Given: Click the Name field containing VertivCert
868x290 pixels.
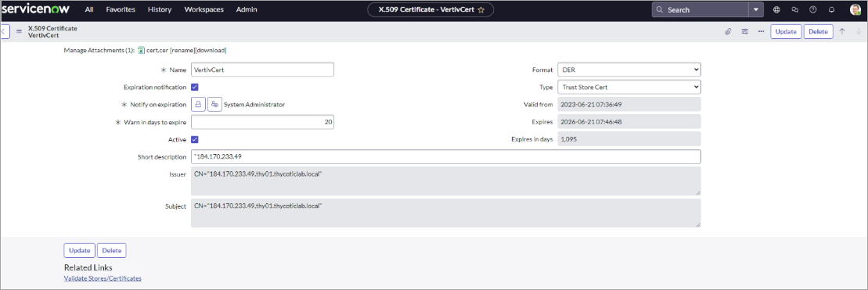Looking at the screenshot, I should [x=262, y=70].
